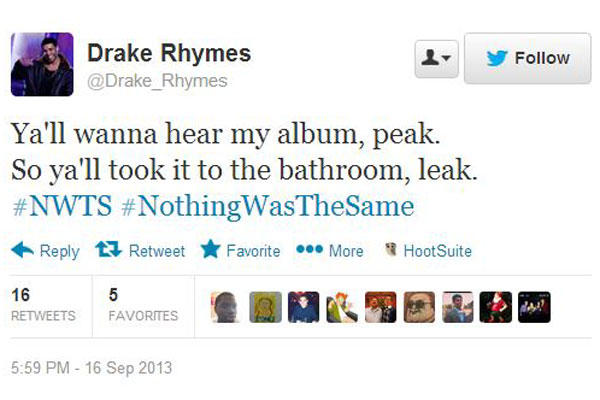View the 16 retweets list
600x400 pixels.
(x=43, y=305)
